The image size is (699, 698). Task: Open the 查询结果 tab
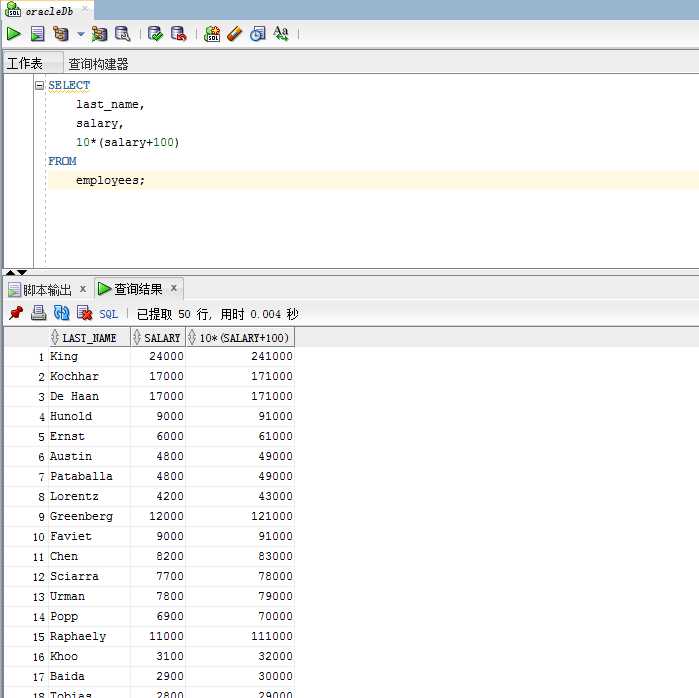click(x=138, y=289)
